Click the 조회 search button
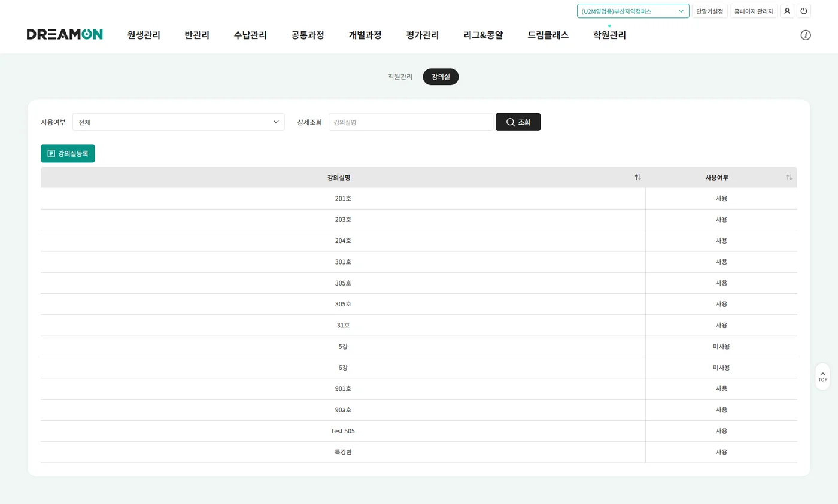Viewport: 838px width, 504px height. point(518,122)
